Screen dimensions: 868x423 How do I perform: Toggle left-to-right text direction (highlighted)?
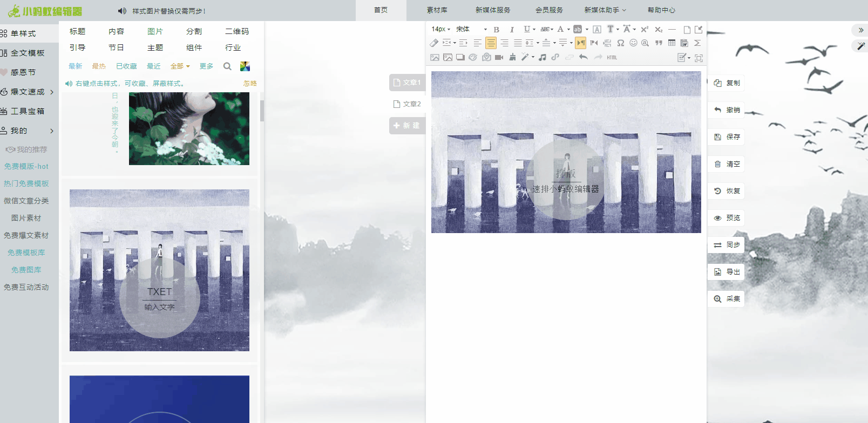click(x=581, y=43)
